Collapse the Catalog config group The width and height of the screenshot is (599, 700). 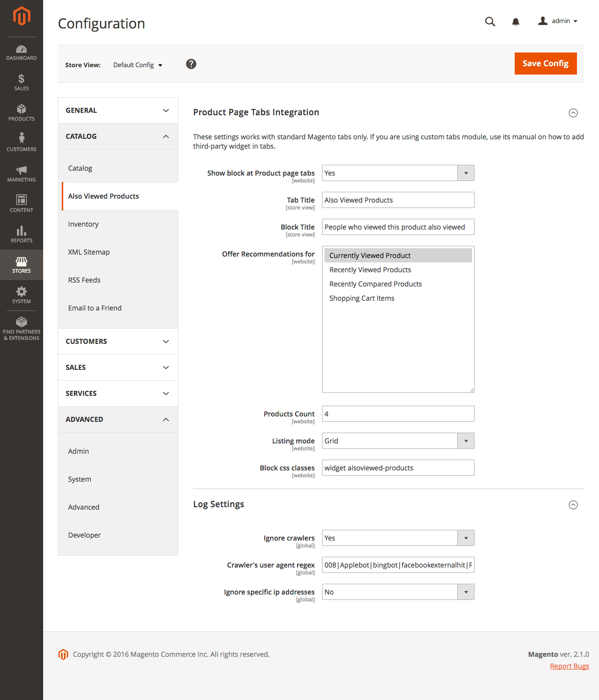click(118, 136)
